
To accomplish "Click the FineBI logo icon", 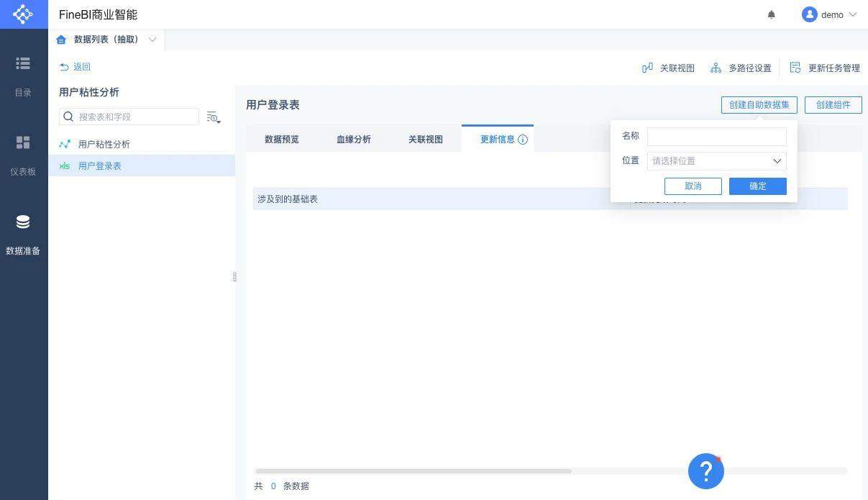I will [x=23, y=14].
